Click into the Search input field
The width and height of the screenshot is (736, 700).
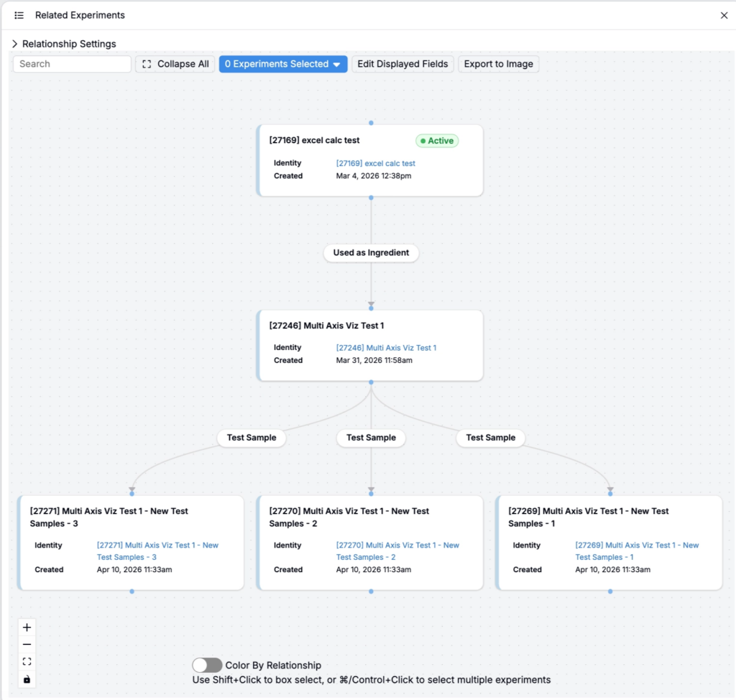click(72, 64)
